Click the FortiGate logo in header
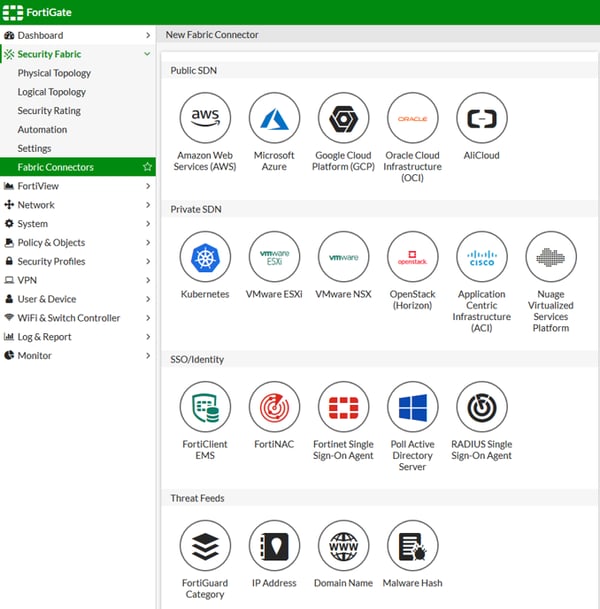The height and width of the screenshot is (609, 600). (37, 12)
